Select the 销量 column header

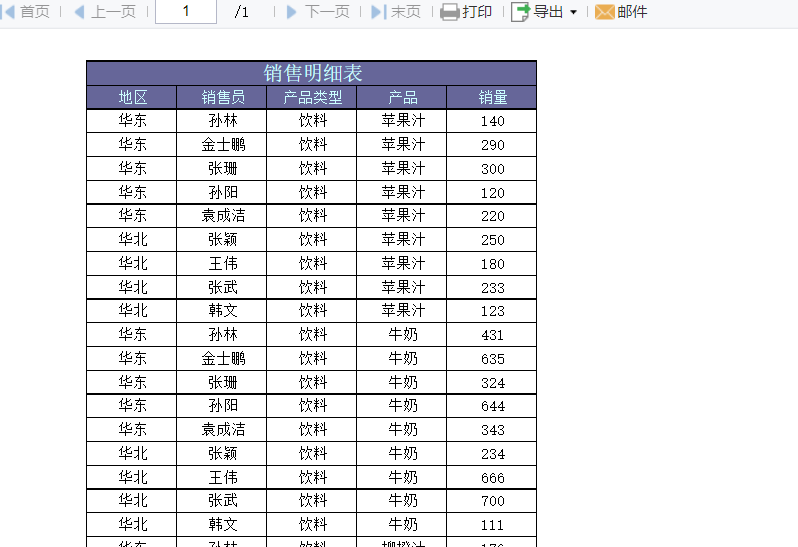(x=493, y=97)
